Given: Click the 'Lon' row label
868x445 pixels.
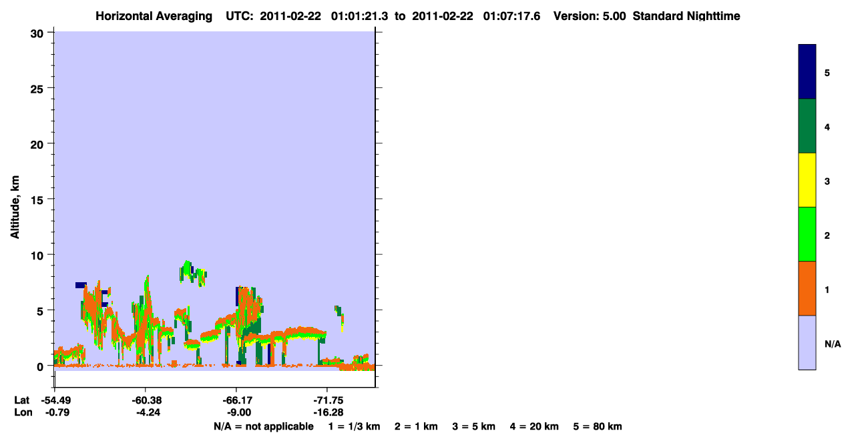Looking at the screenshot, I should coord(22,412).
